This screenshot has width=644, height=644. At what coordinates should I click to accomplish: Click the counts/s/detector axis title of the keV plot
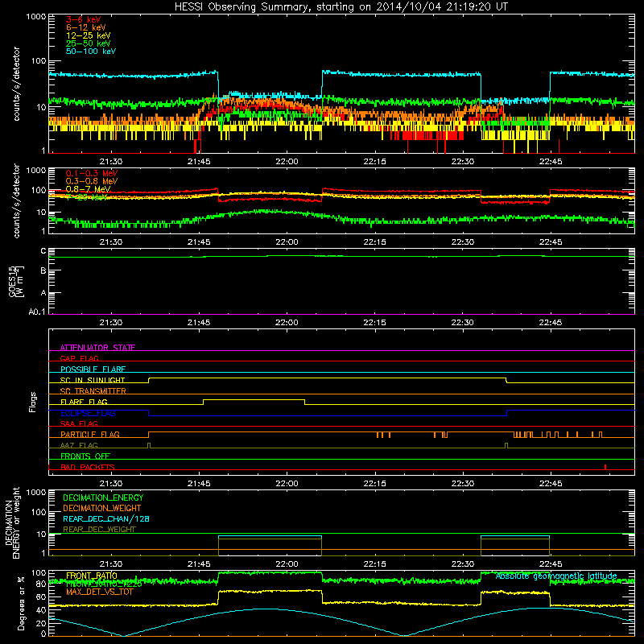pyautogui.click(x=16, y=84)
